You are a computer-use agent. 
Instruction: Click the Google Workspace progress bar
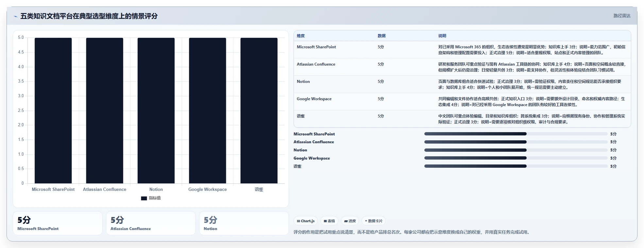[x=516, y=158]
